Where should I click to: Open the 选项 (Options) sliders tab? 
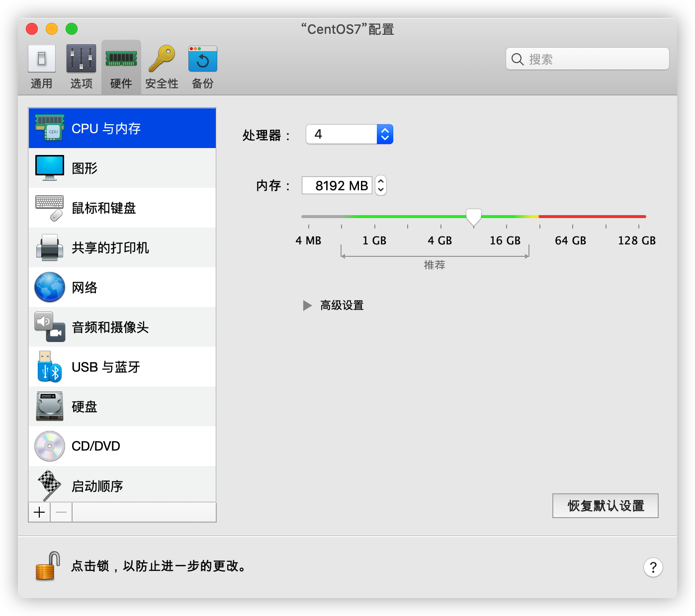pos(81,67)
